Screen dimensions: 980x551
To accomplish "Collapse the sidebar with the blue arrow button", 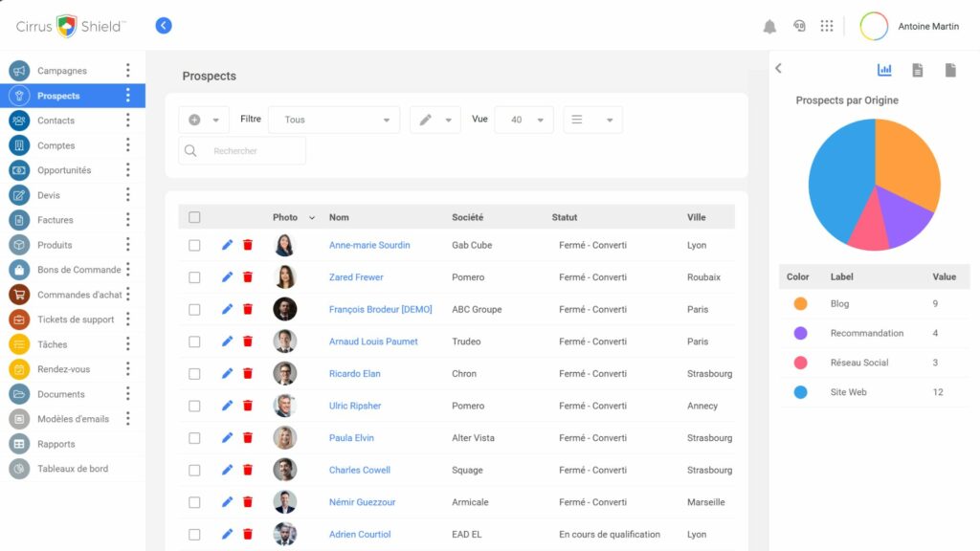I will 164,26.
